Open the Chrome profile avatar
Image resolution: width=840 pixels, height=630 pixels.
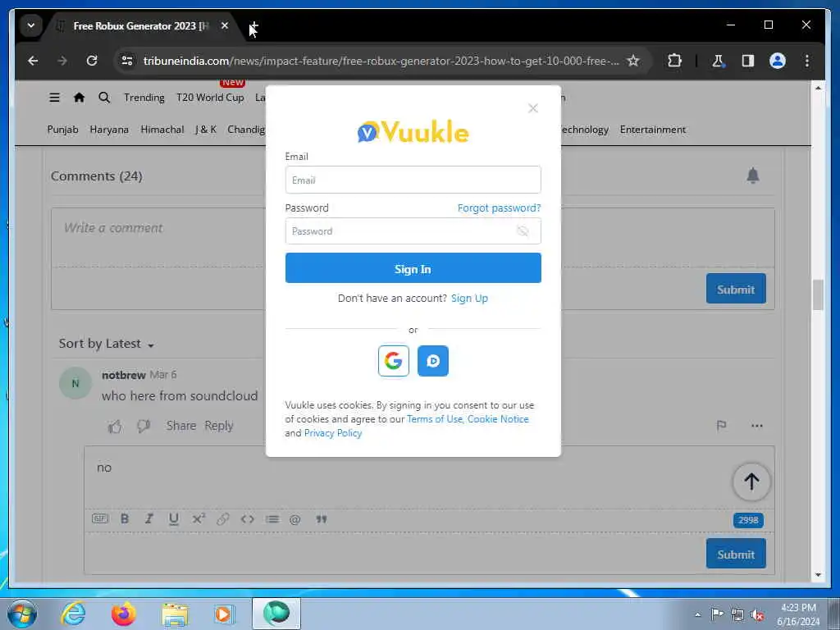[778, 61]
